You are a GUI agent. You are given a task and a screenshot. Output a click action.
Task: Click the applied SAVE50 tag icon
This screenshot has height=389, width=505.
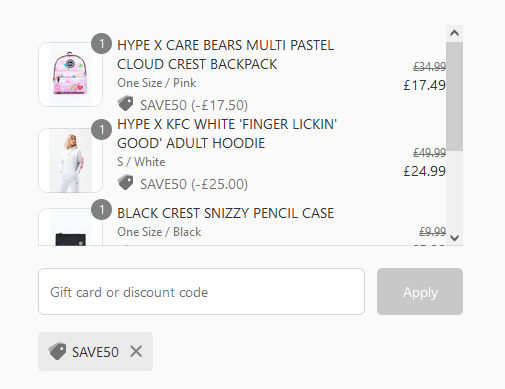57,351
